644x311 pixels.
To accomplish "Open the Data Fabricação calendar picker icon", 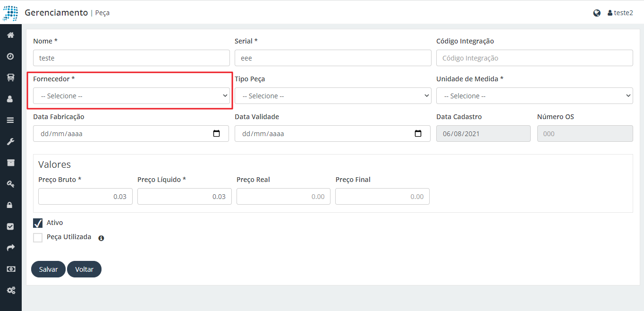I will pos(217,134).
